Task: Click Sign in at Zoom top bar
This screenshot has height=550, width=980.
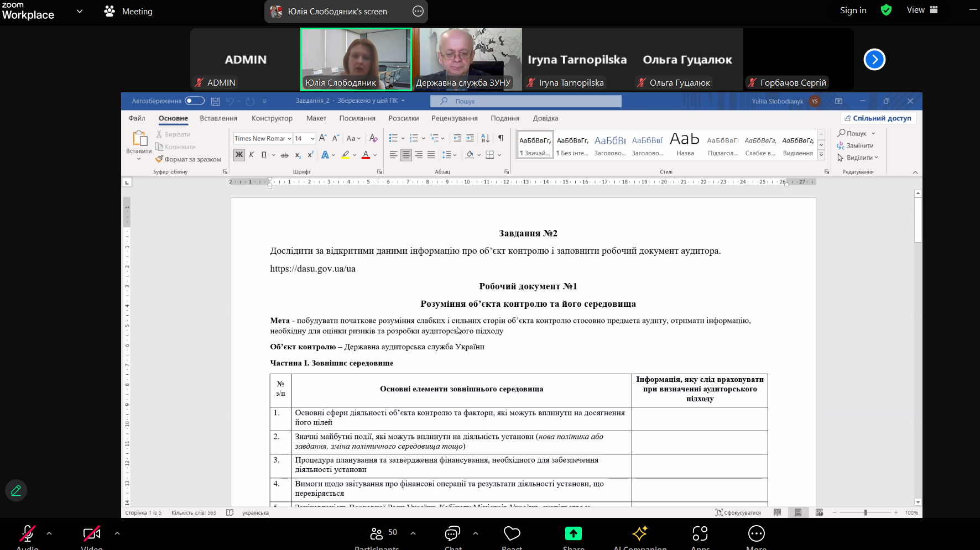Action: (x=853, y=11)
